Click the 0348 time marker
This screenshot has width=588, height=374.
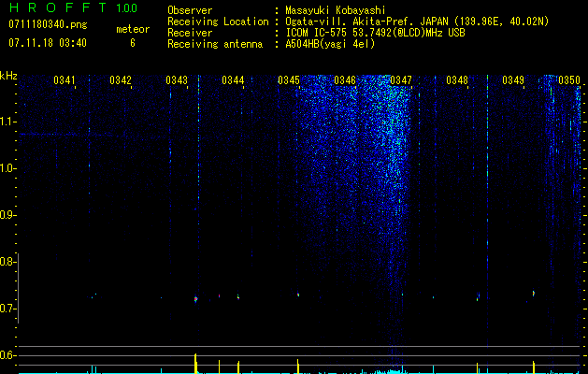(x=457, y=80)
